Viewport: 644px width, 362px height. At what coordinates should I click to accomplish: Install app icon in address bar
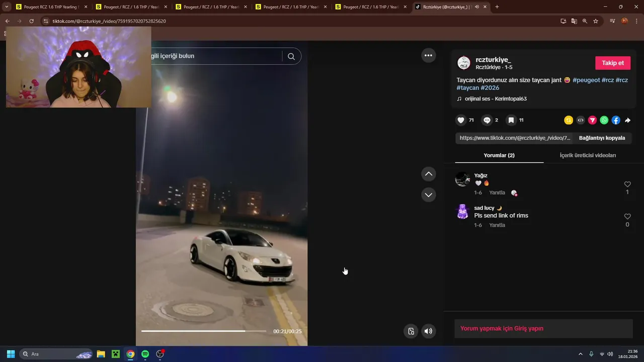[x=563, y=21]
